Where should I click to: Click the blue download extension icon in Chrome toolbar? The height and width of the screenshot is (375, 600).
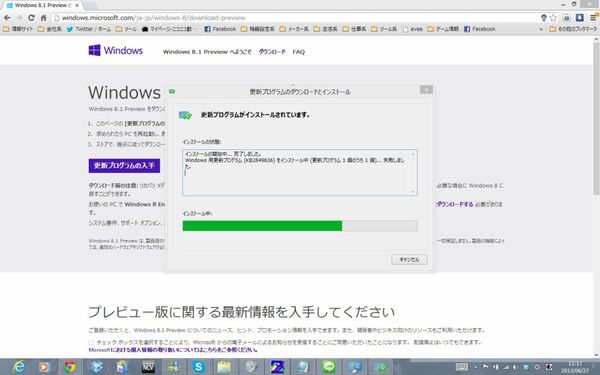tap(580, 18)
